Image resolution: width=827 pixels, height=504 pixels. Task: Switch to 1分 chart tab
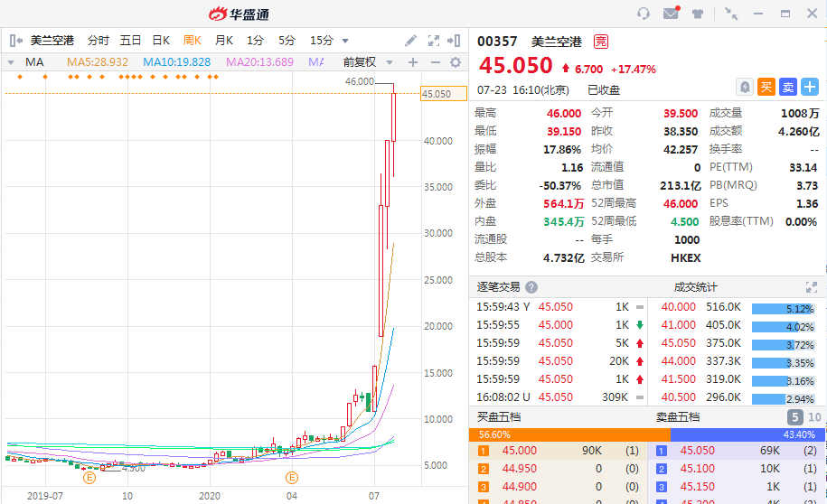point(255,41)
